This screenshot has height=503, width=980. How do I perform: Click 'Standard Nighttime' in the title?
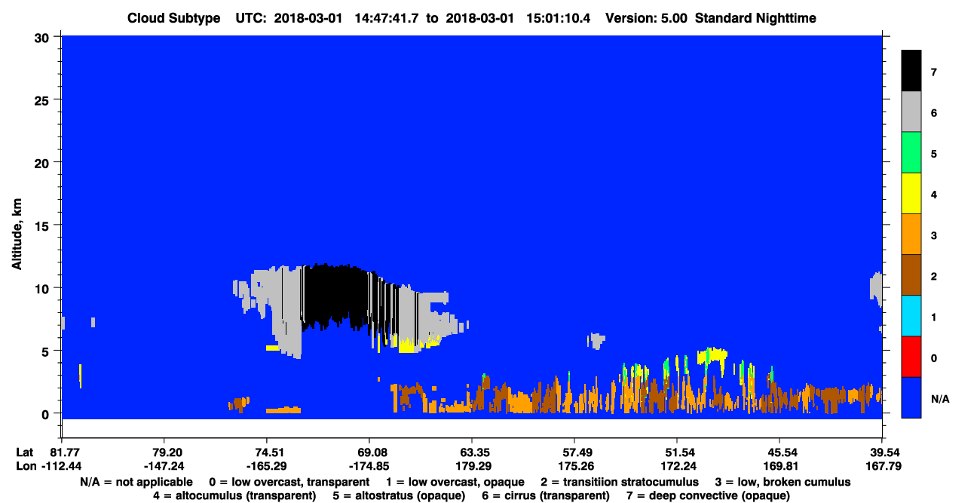pos(757,18)
